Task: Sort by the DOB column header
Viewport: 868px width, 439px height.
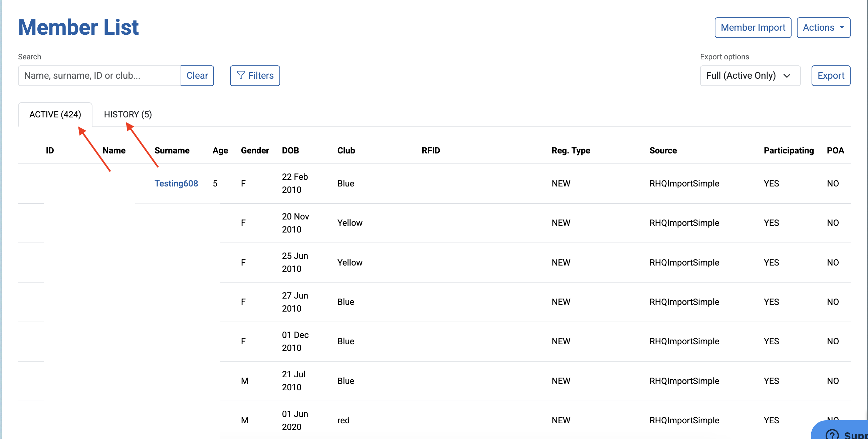Action: (x=290, y=150)
